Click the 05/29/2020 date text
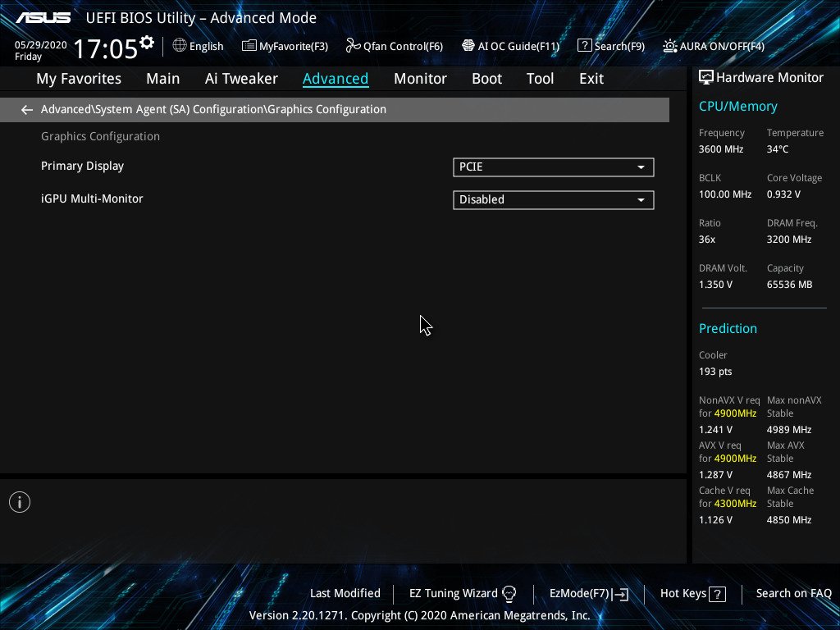This screenshot has height=630, width=840. pos(41,45)
